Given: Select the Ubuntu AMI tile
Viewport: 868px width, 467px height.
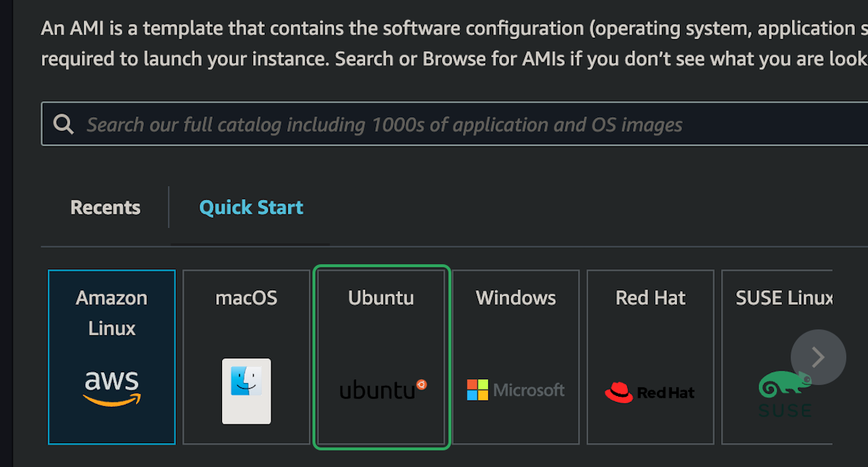Looking at the screenshot, I should pyautogui.click(x=381, y=357).
